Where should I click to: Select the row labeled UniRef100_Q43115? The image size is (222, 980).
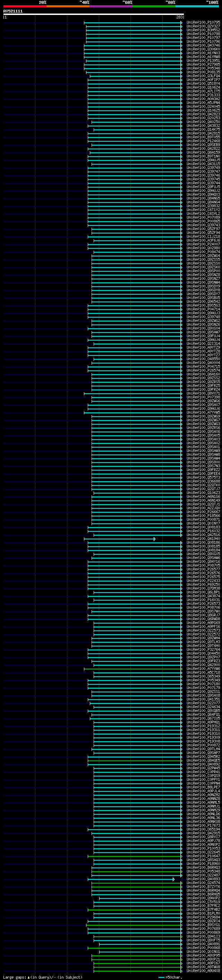point(203,164)
